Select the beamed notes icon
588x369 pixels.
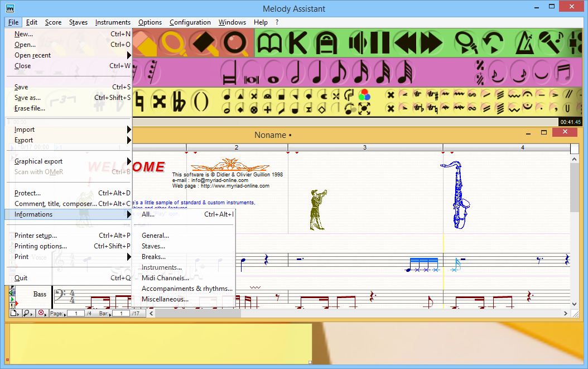pyautogui.click(x=563, y=72)
